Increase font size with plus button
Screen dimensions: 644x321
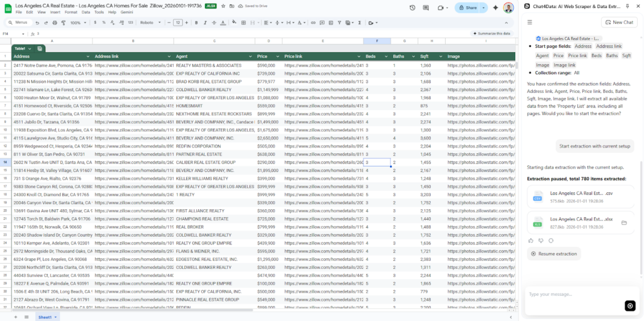click(x=187, y=23)
